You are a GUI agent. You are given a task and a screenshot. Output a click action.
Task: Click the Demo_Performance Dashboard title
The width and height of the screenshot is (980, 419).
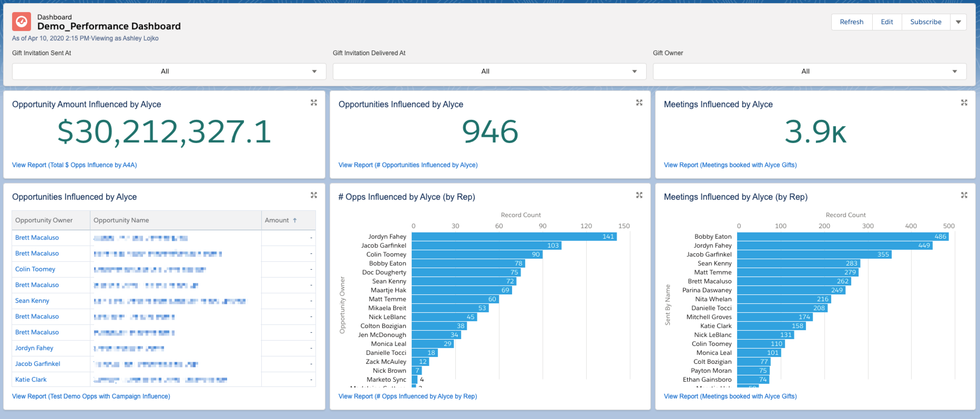coord(109,26)
